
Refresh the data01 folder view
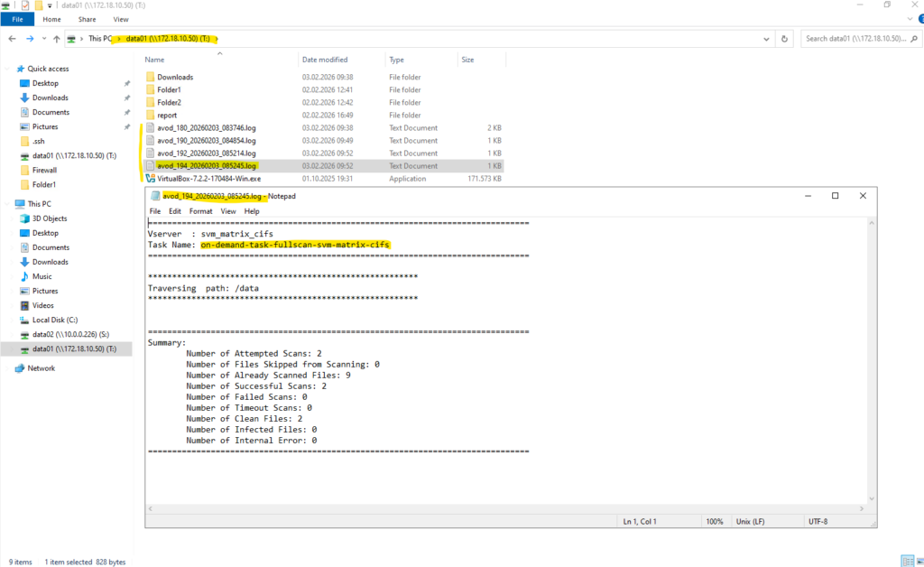(784, 39)
